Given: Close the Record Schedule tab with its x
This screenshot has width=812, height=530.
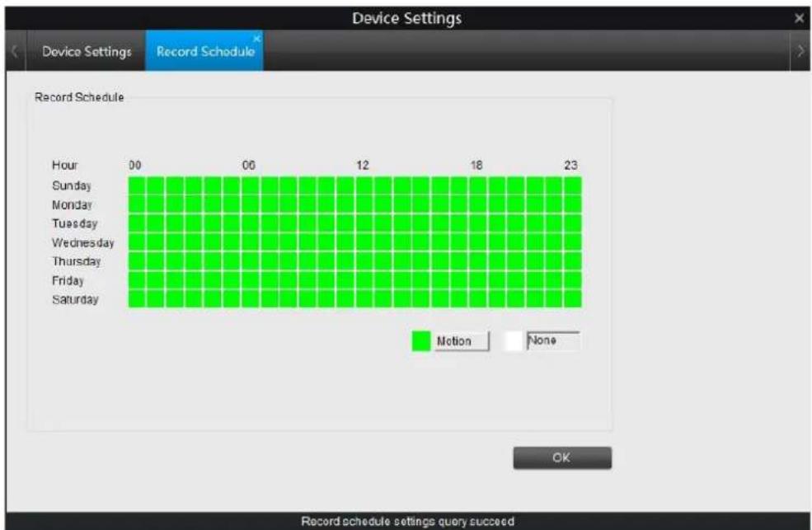Looking at the screenshot, I should pyautogui.click(x=256, y=39).
